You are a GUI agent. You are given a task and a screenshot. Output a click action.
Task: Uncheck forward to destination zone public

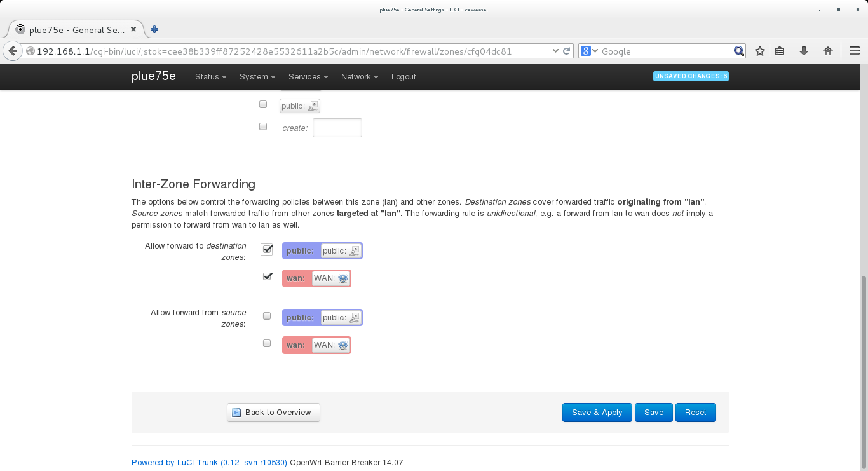267,250
